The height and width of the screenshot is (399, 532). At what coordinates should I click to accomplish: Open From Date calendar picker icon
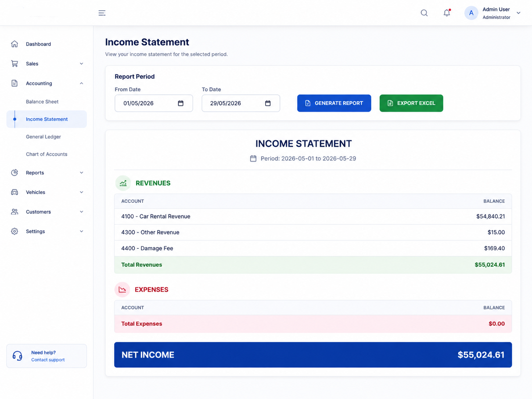coord(181,103)
